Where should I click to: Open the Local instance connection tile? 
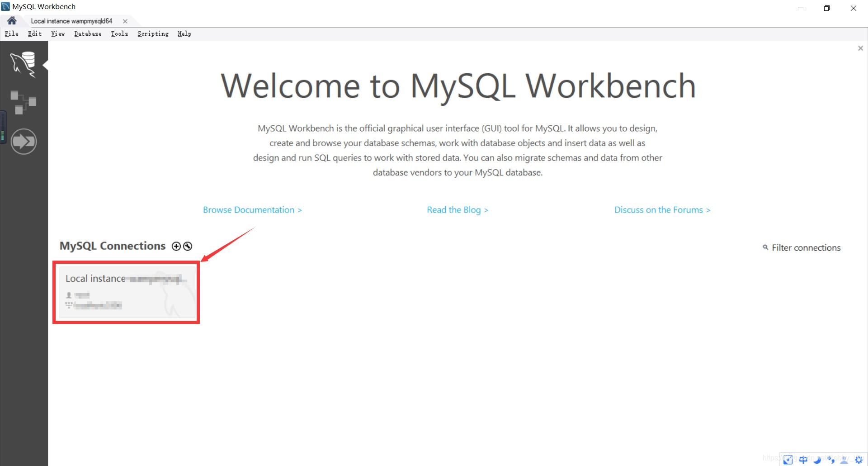126,292
